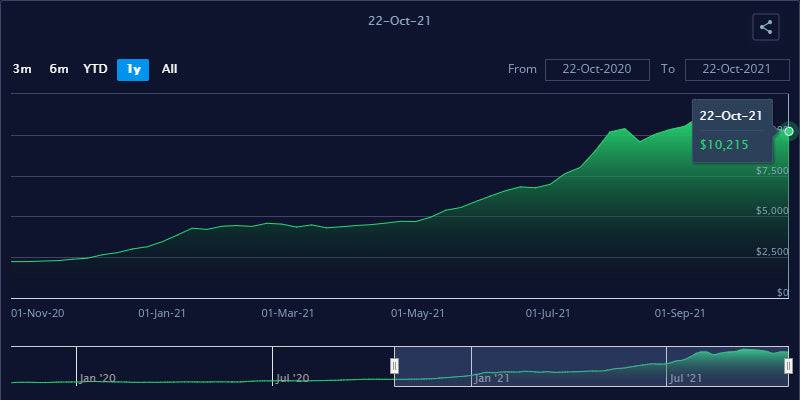Click the highlighted 22-Oct-21 data point
The width and height of the screenshot is (800, 400).
point(789,131)
